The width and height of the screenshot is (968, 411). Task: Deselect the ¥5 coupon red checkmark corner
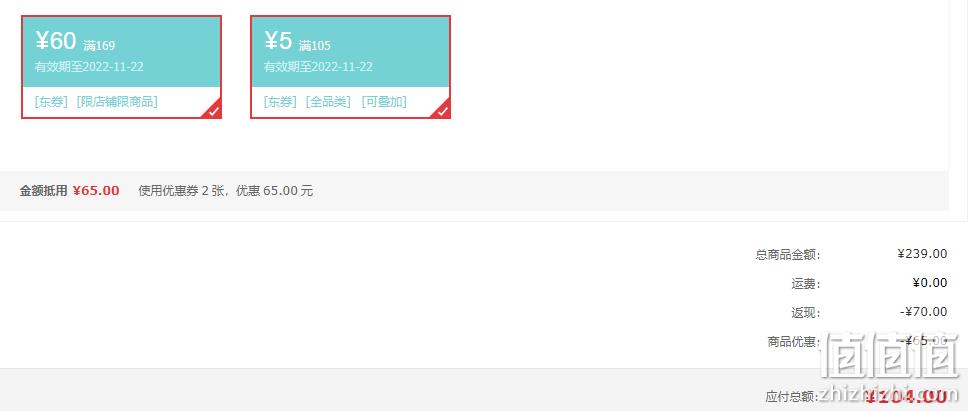pyautogui.click(x=442, y=110)
